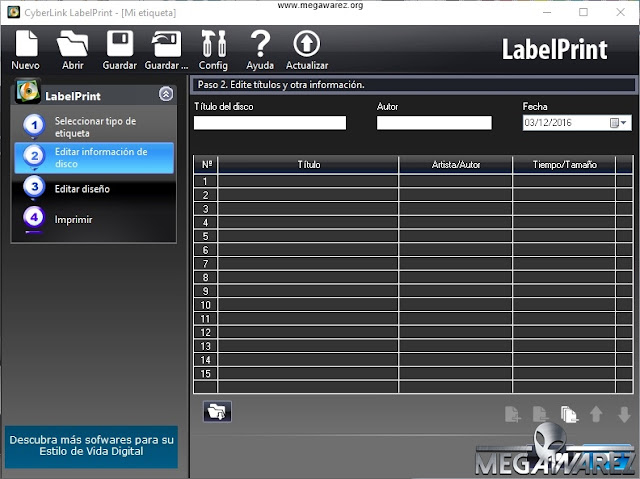Open the Fecha calendar dropdown

click(618, 123)
